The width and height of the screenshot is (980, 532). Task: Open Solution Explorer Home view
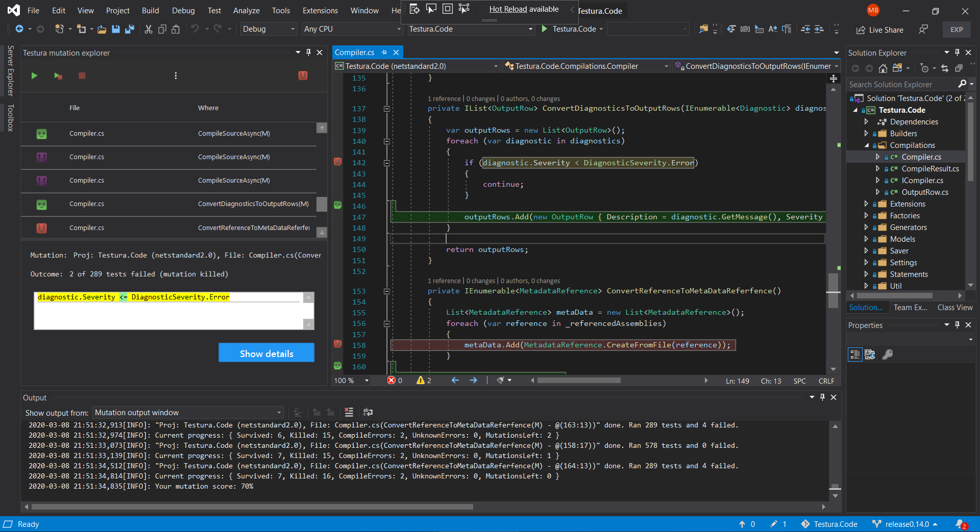(x=883, y=68)
